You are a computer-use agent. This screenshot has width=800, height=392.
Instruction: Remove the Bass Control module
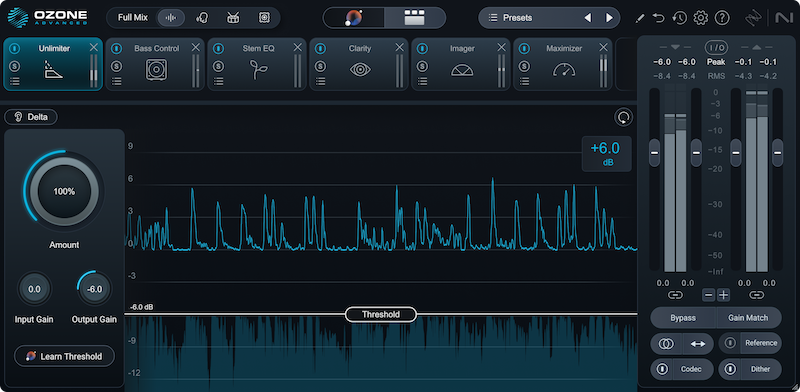[195, 47]
